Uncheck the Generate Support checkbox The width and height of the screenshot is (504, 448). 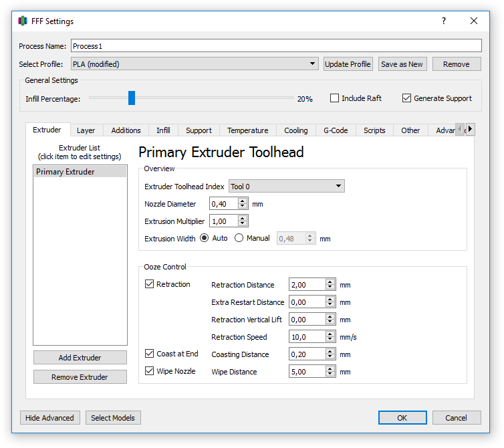406,98
